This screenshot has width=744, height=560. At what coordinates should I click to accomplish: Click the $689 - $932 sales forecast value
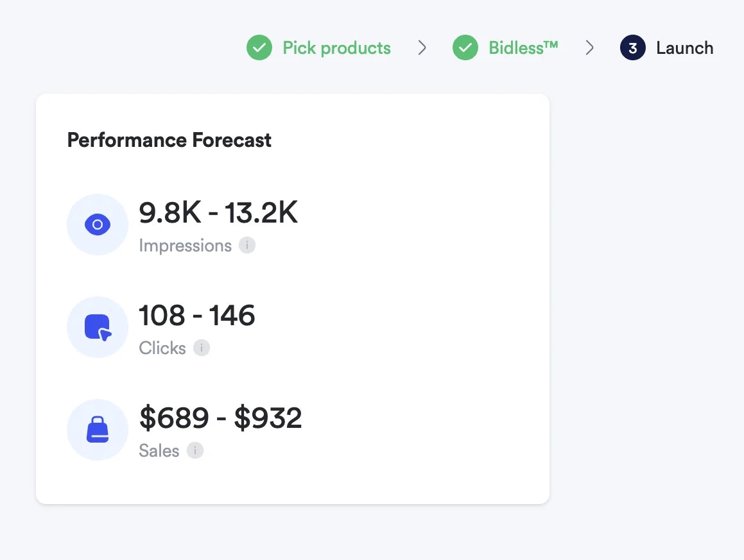[221, 417]
